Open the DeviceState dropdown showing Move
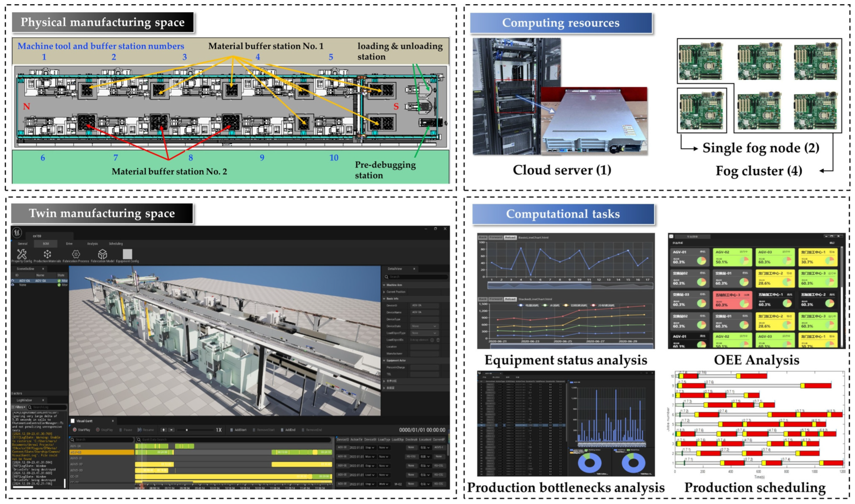The image size is (855, 504). (x=424, y=327)
